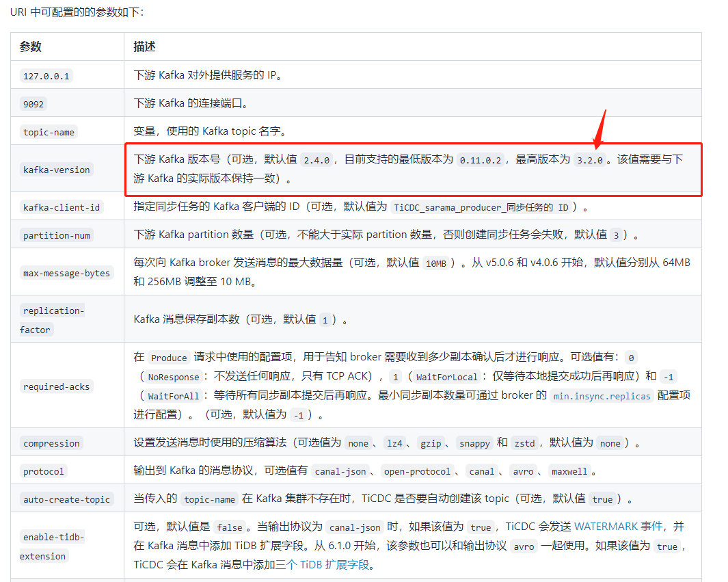Image resolution: width=728 pixels, height=582 pixels.
Task: Click the red arrow annotation
Action: (x=599, y=130)
